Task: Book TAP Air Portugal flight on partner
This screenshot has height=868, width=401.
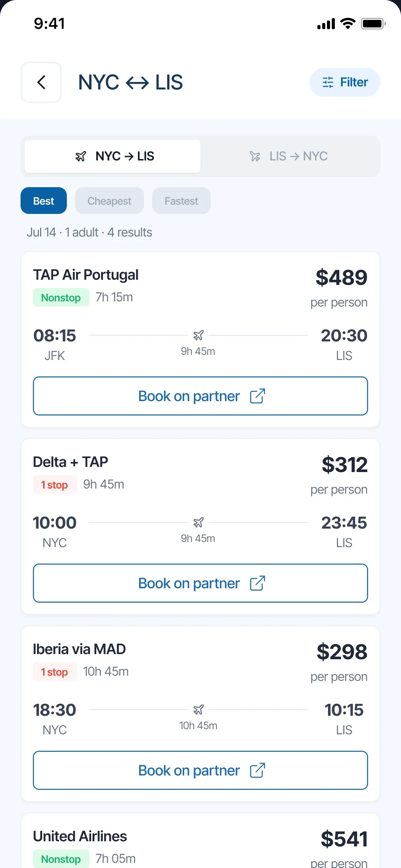Action: pyautogui.click(x=200, y=396)
